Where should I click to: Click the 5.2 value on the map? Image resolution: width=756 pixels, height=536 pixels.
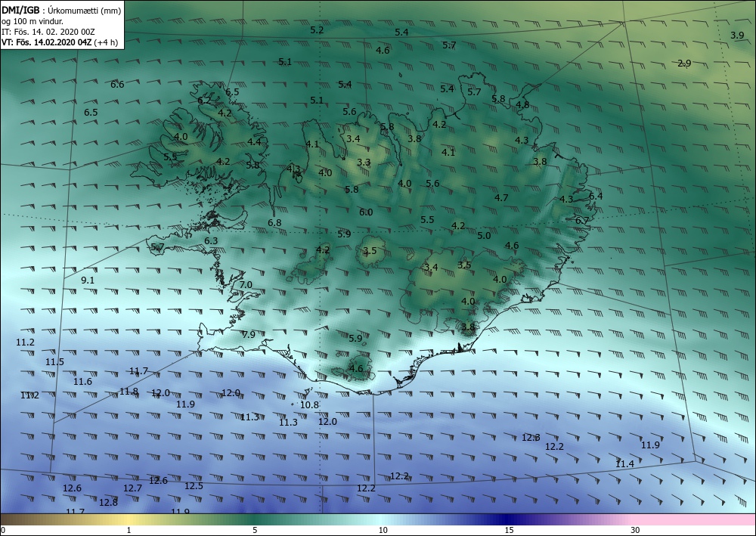pyautogui.click(x=317, y=30)
